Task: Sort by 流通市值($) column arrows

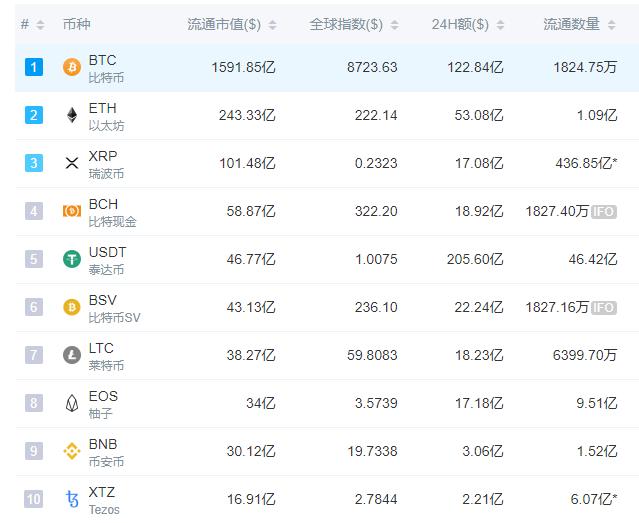Action: pyautogui.click(x=272, y=25)
